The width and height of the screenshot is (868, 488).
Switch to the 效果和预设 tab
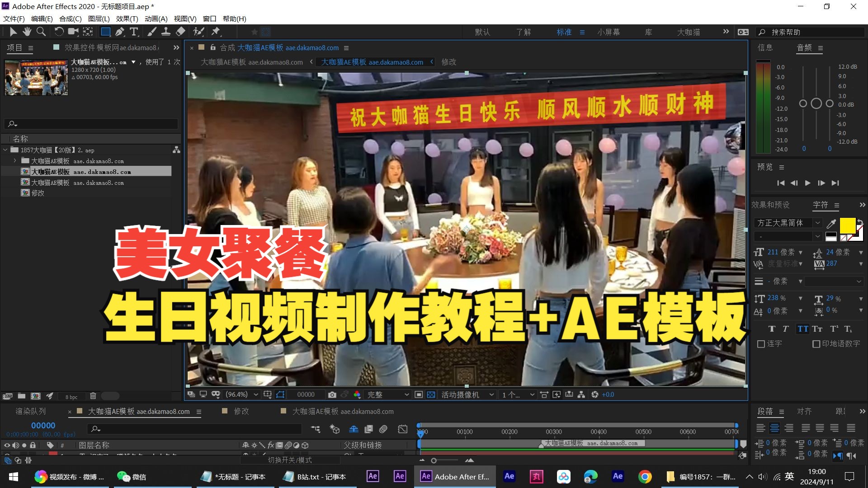click(x=771, y=205)
